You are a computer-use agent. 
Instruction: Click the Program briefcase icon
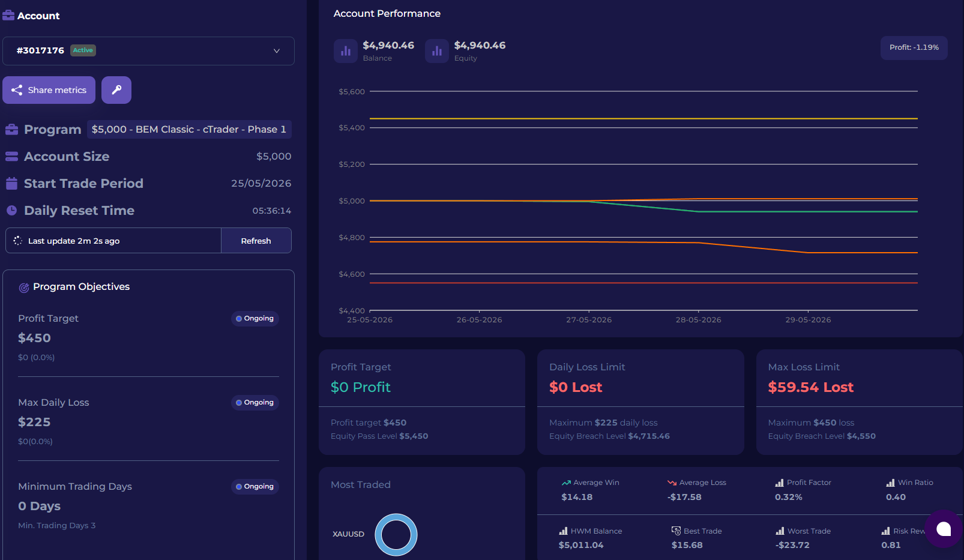pos(11,130)
